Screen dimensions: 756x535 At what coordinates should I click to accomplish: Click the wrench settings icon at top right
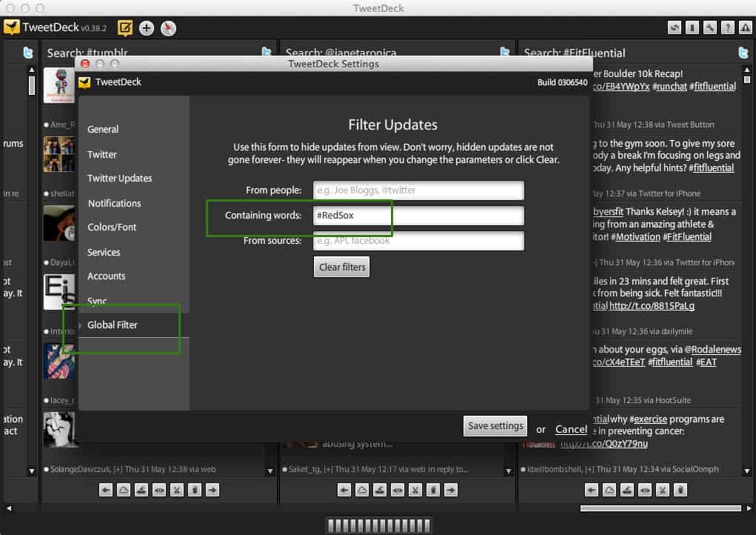[x=709, y=28]
